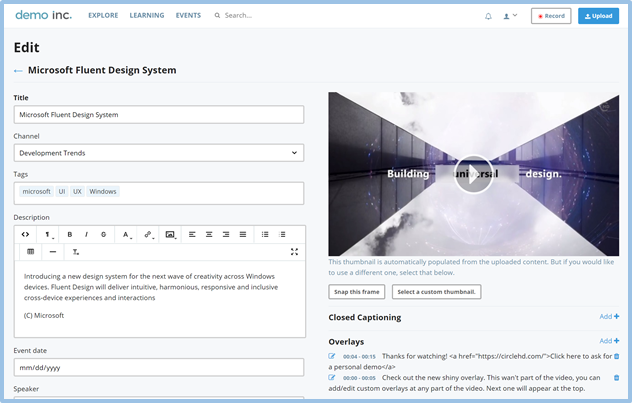Play the video preview

coord(474,174)
